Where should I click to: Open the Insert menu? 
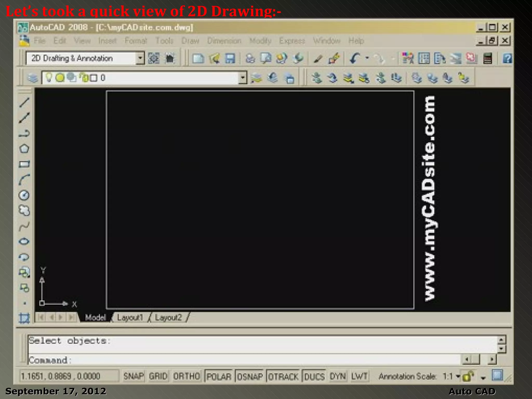pyautogui.click(x=107, y=41)
